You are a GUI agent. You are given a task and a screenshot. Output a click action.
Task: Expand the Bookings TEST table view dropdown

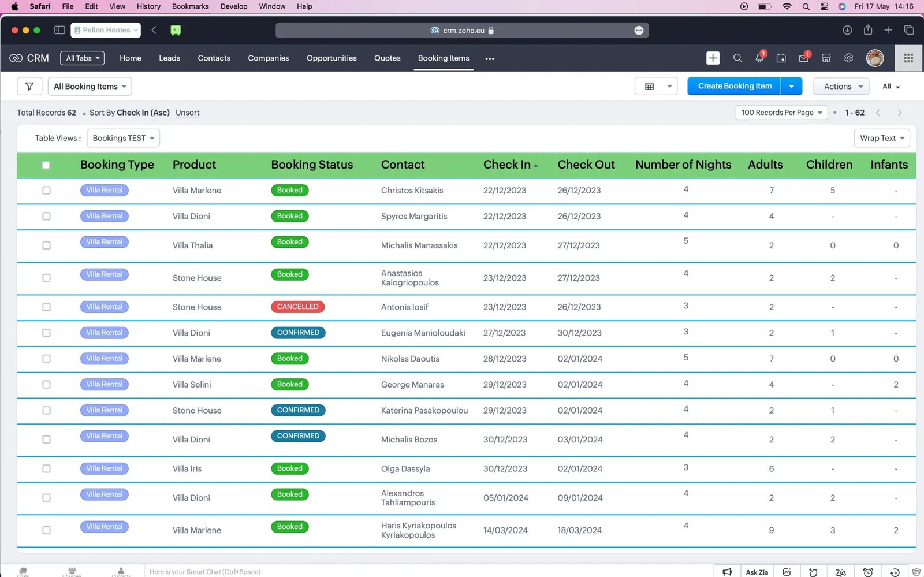[123, 138]
